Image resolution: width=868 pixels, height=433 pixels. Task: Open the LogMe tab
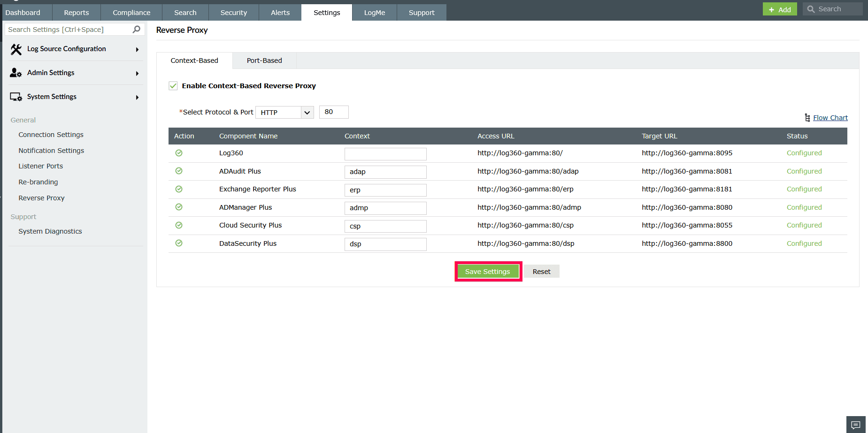coord(375,13)
